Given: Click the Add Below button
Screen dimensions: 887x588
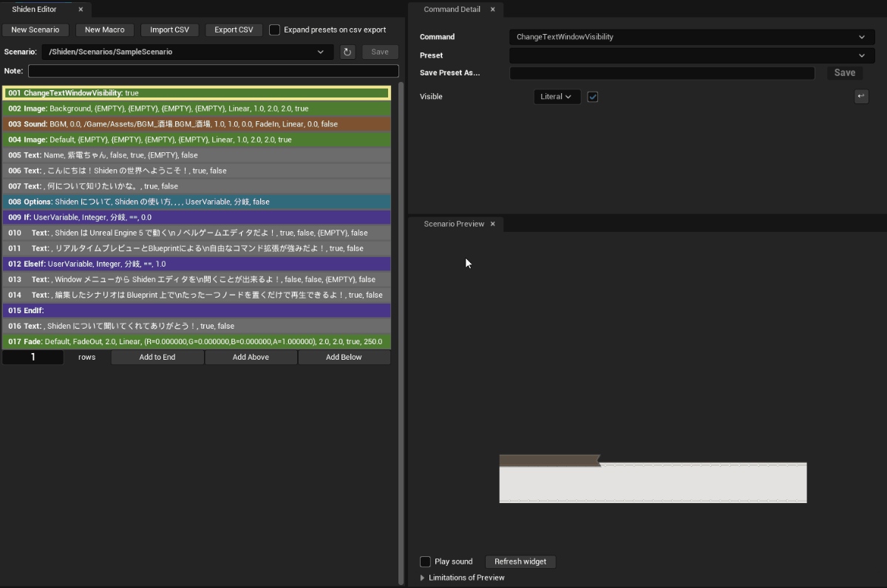Looking at the screenshot, I should click(x=344, y=357).
